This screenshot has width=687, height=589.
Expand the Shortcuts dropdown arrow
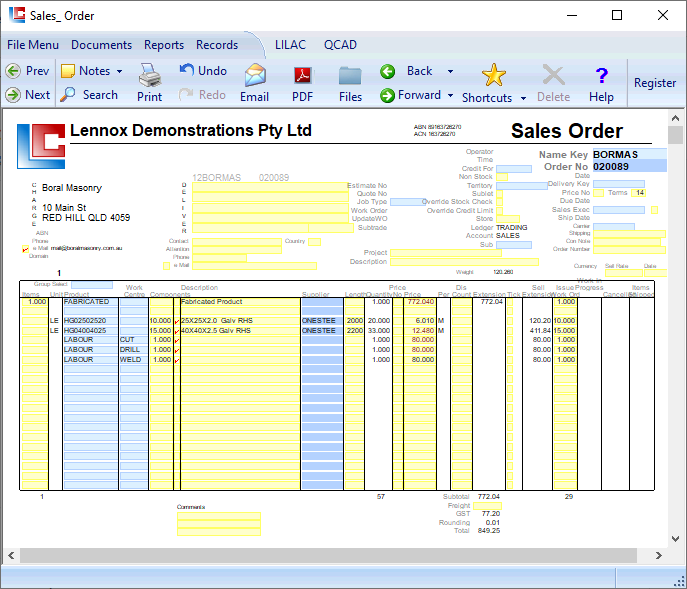[523, 98]
